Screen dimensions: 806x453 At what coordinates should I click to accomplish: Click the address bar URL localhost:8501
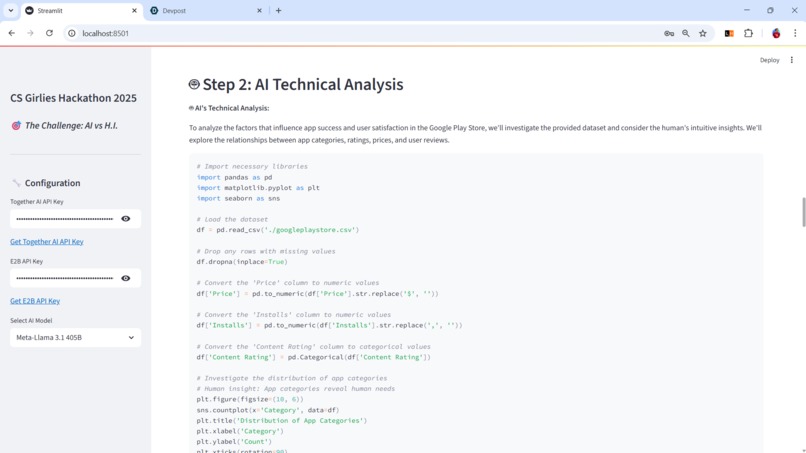(105, 33)
